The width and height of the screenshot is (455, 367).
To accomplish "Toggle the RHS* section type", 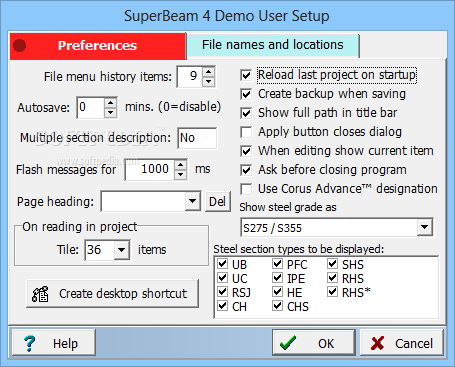I will click(332, 292).
